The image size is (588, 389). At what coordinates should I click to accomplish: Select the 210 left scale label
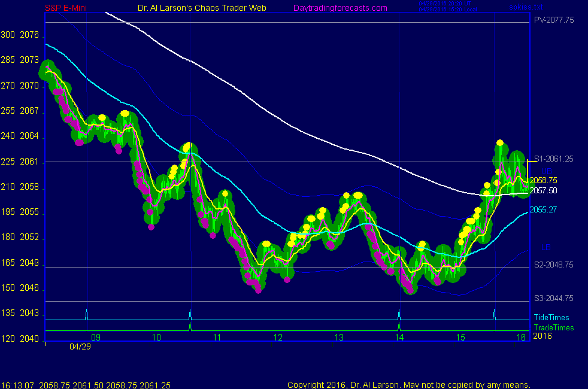coord(8,187)
